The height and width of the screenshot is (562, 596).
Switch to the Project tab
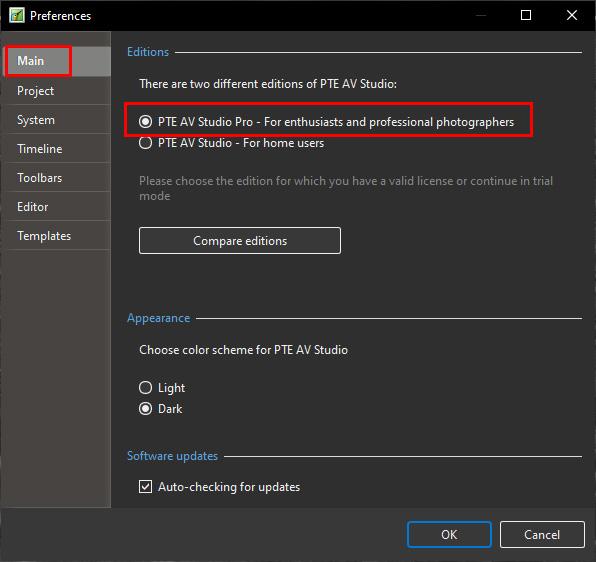[57, 91]
